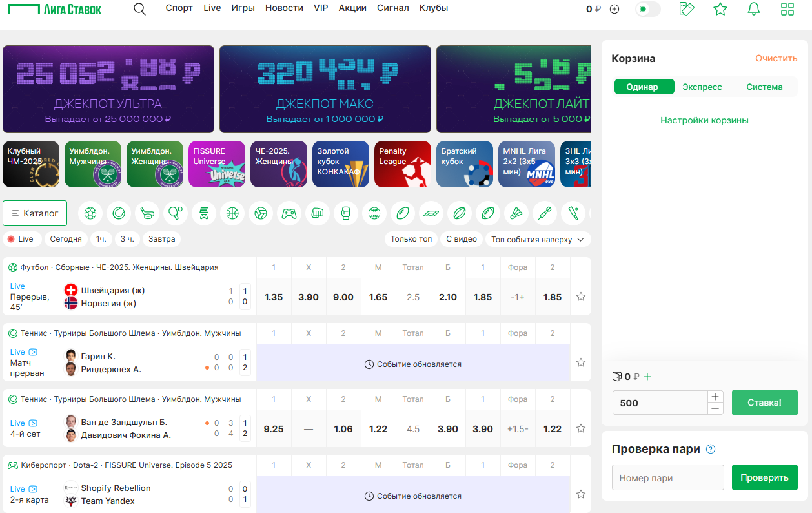Open the four-square grid menu icon
The width and height of the screenshot is (812, 513).
point(787,9)
